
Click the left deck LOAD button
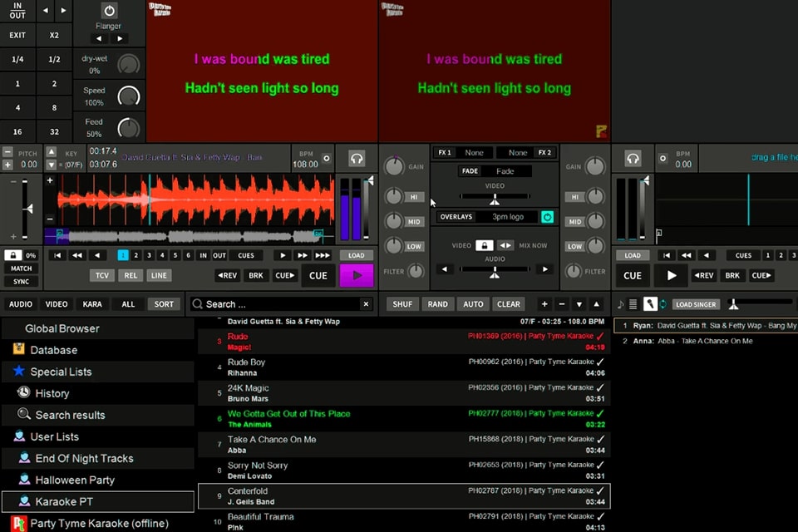point(357,255)
